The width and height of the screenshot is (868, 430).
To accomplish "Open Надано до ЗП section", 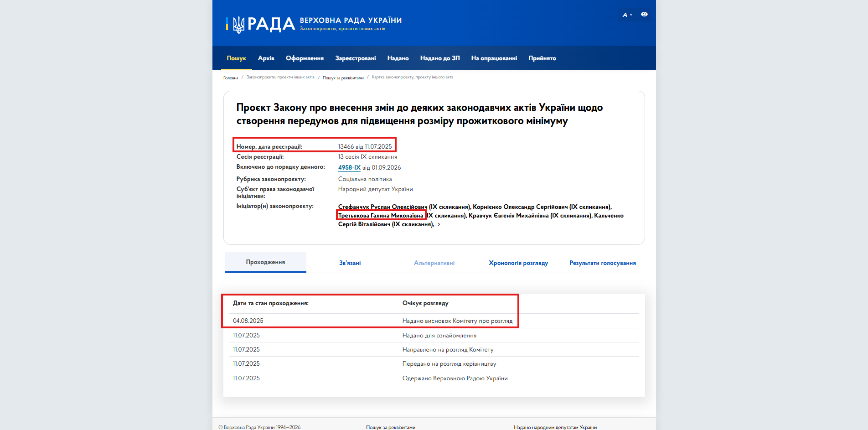I will [x=440, y=58].
